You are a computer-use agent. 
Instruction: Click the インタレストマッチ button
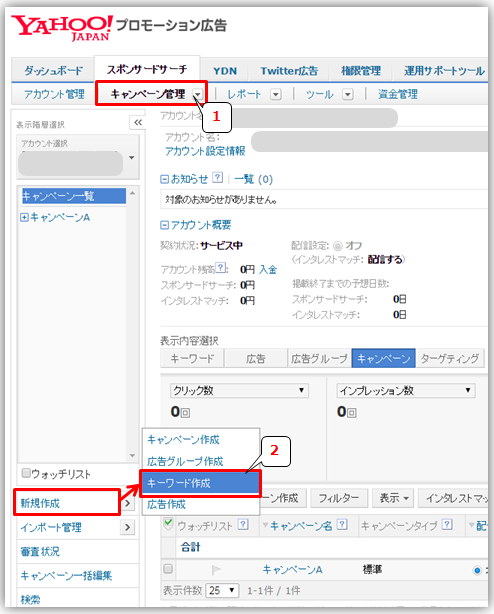453,498
